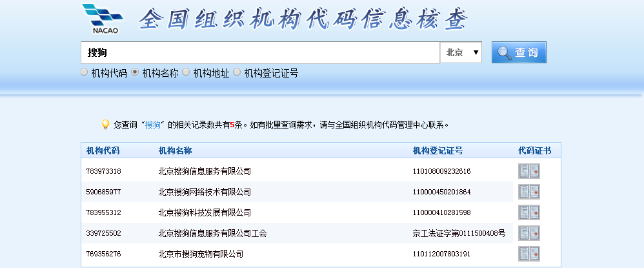Open certificate icon for 北京搜狗科技发展有限公司
This screenshot has height=268, width=644.
coord(529,212)
